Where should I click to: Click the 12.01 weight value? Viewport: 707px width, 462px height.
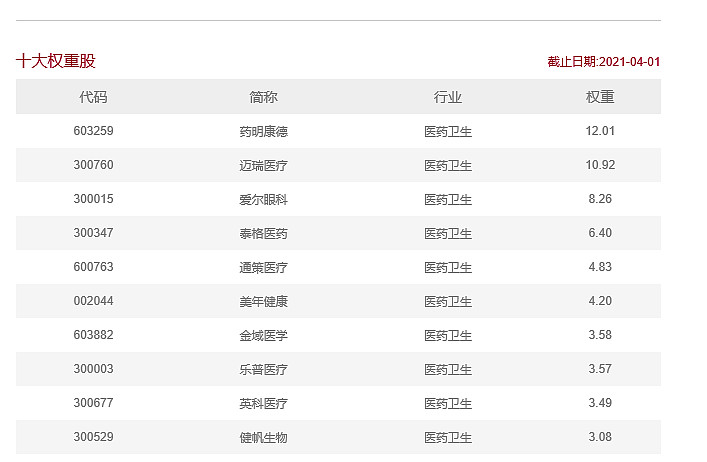pyautogui.click(x=600, y=131)
